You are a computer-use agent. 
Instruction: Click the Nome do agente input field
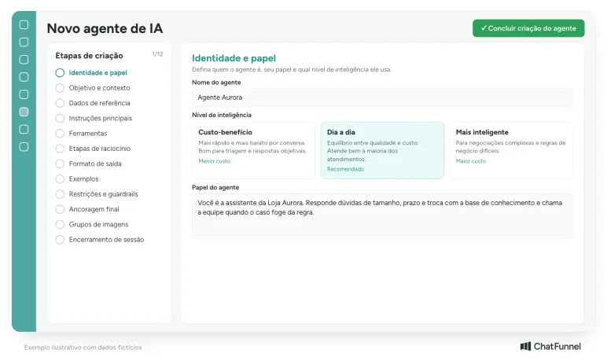[x=382, y=97]
